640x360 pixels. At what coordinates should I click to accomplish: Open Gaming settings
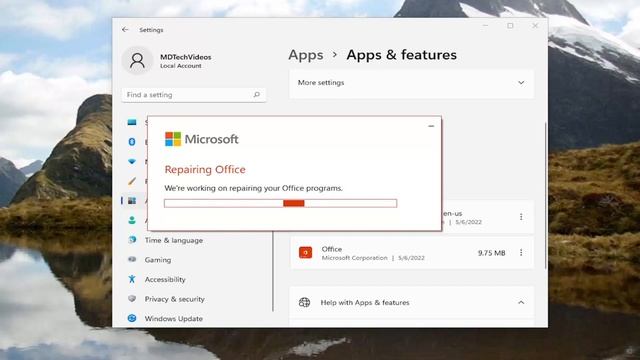point(158,260)
